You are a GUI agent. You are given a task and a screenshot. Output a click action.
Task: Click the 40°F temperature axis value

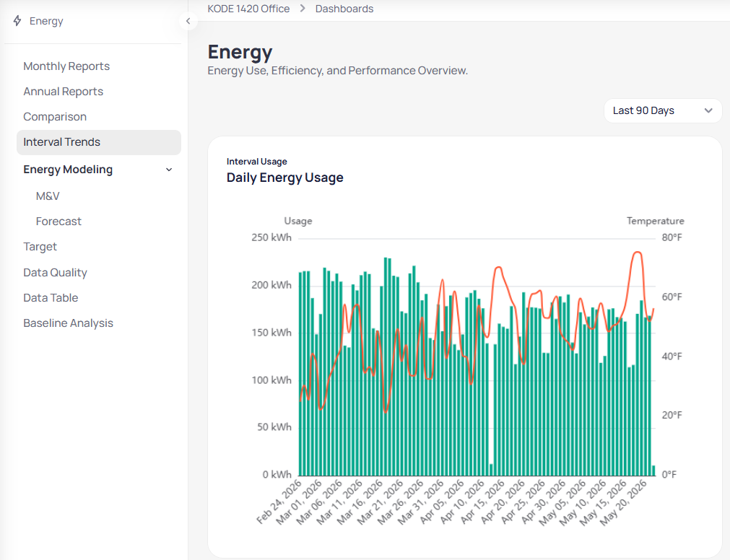(x=672, y=356)
